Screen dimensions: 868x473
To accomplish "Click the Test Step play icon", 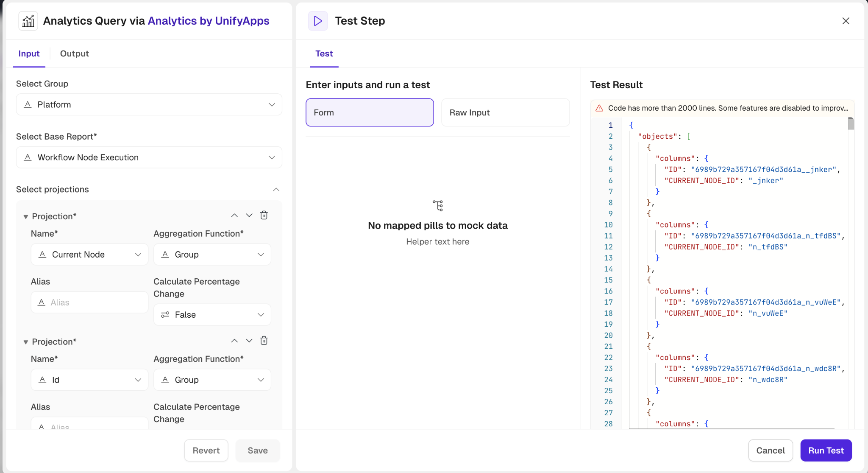I will click(317, 21).
